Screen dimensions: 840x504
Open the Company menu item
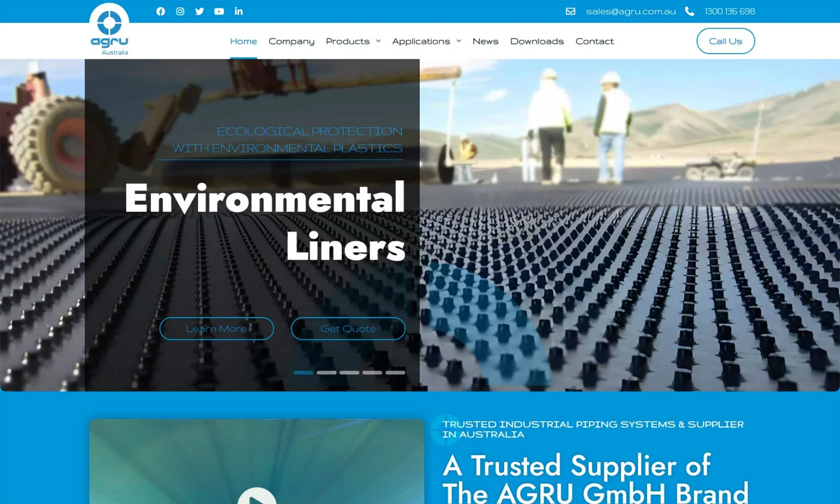coord(291,41)
